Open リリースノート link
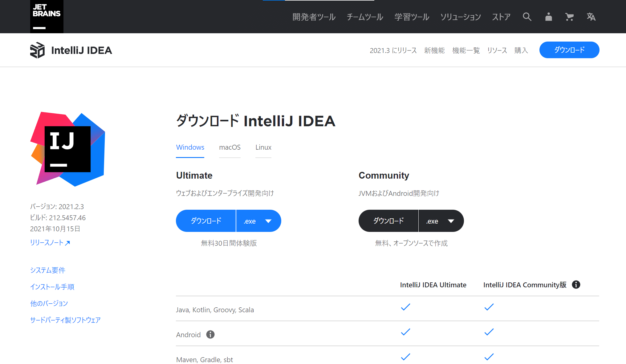The height and width of the screenshot is (364, 626). 50,243
